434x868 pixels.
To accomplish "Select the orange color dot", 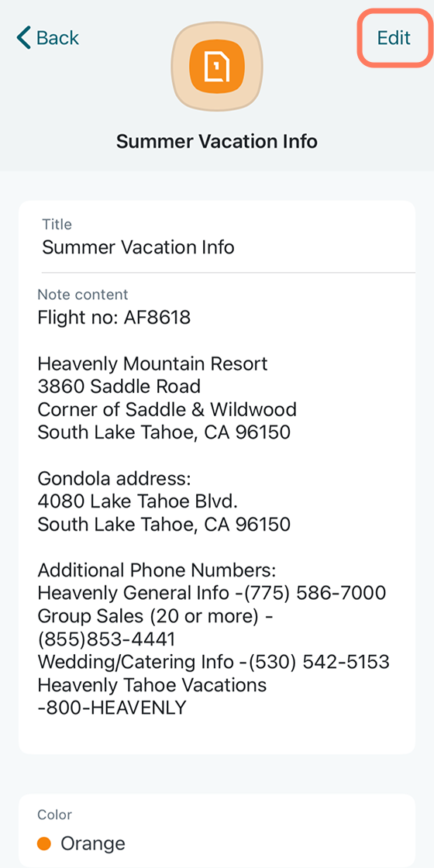I will point(44,844).
